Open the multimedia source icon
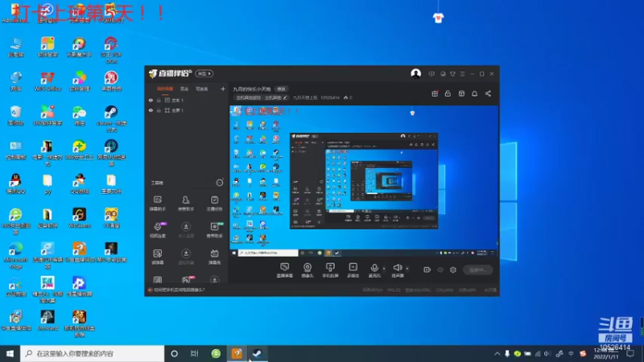 (353, 269)
